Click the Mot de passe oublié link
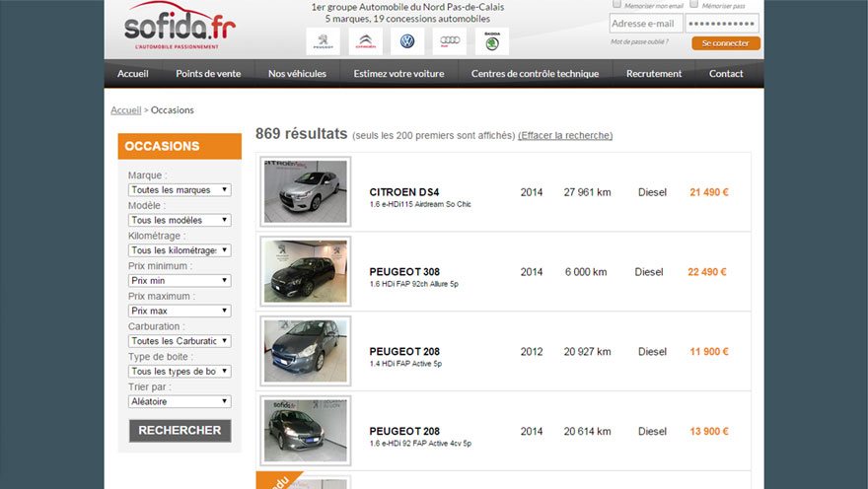This screenshot has height=489, width=868. (x=639, y=41)
